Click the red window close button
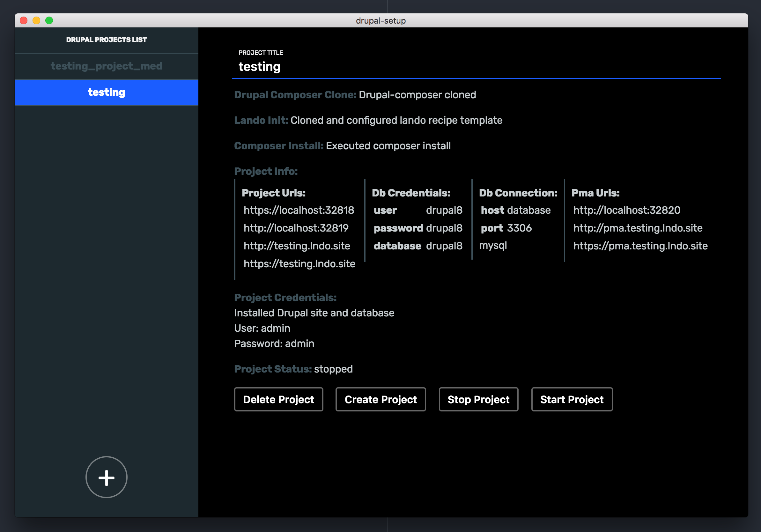This screenshot has width=761, height=532. pos(24,20)
